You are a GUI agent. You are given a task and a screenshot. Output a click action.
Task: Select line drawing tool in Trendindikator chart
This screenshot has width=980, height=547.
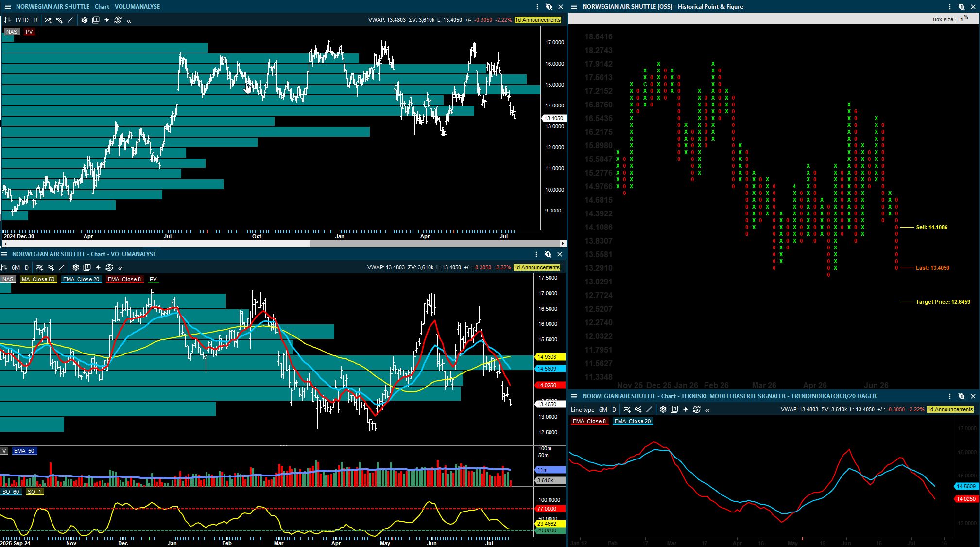tap(649, 410)
